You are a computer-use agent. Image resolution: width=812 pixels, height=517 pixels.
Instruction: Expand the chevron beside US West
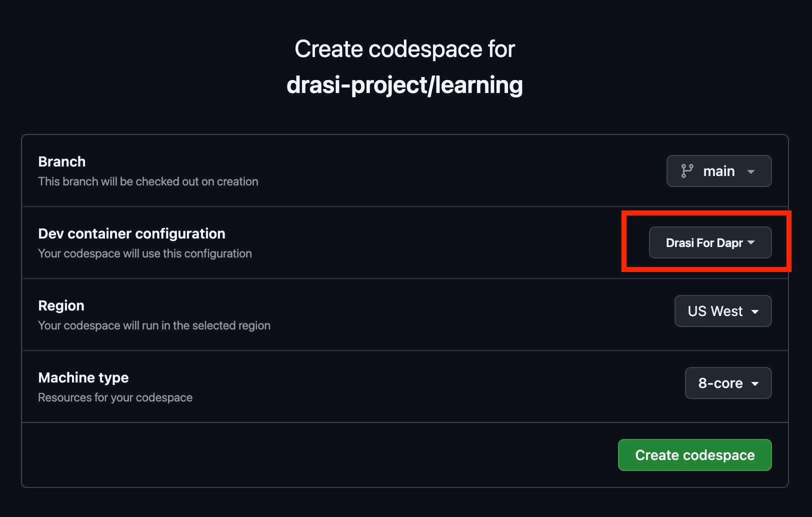point(755,311)
